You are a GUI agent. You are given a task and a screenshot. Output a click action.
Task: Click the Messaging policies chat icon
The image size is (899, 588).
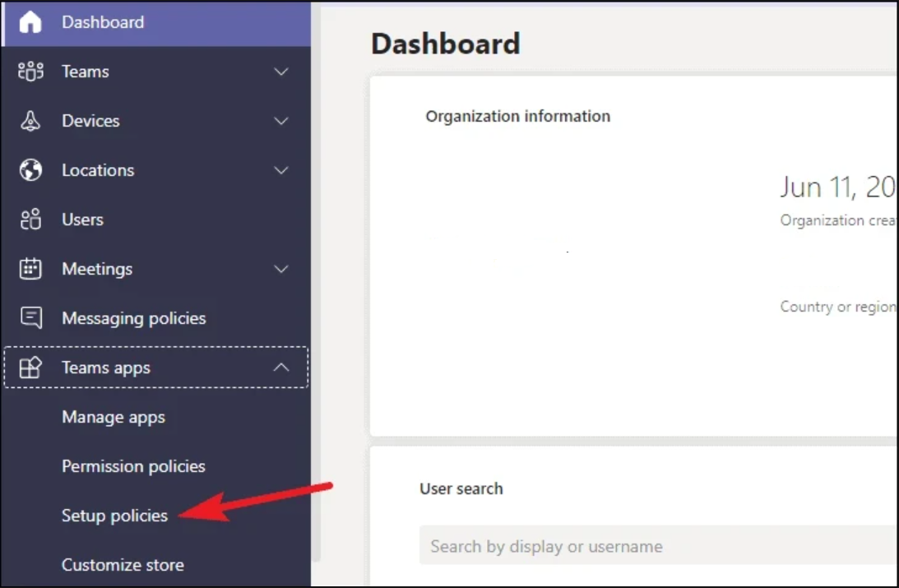(30, 318)
